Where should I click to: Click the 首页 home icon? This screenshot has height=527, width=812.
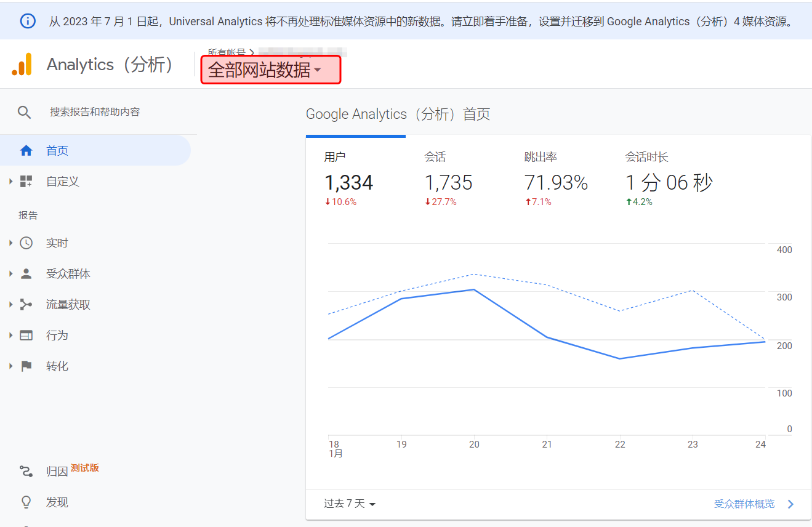pyautogui.click(x=26, y=151)
